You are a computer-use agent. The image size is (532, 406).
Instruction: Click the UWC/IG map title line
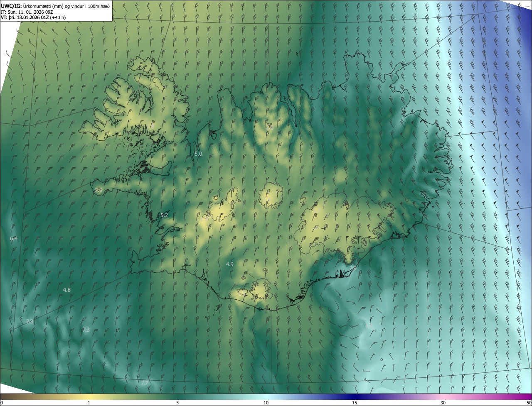[x=55, y=5]
